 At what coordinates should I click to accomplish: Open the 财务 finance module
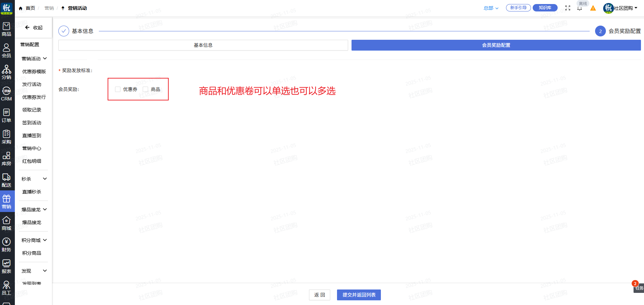tap(6, 245)
